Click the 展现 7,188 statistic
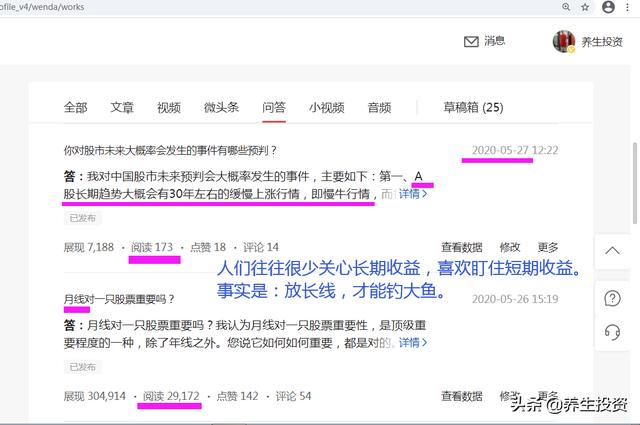Viewport: 640px width, 425px height. pyautogui.click(x=89, y=247)
